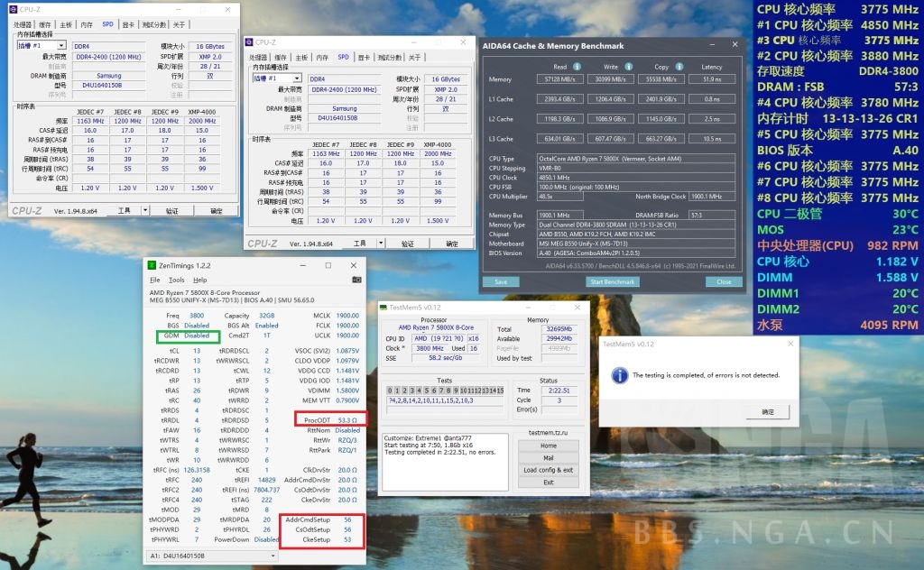Click the testing log text box in TestMem5
The height and width of the screenshot is (570, 924).
[x=446, y=462]
